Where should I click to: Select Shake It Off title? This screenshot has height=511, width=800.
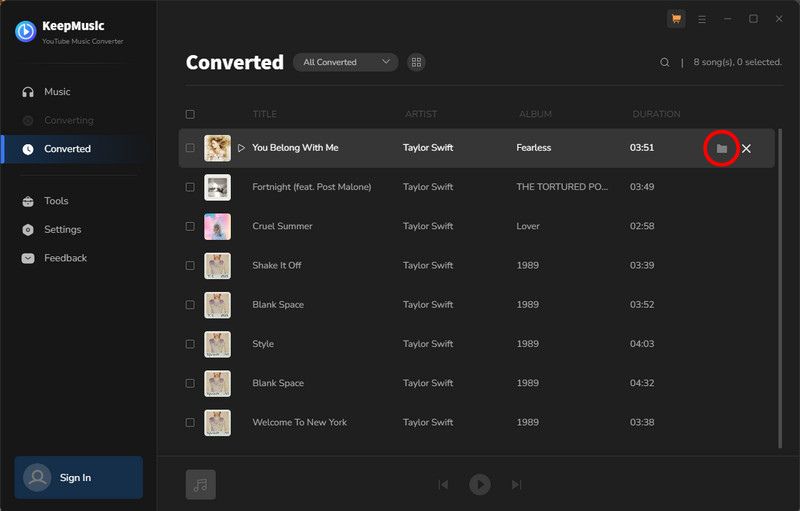277,266
